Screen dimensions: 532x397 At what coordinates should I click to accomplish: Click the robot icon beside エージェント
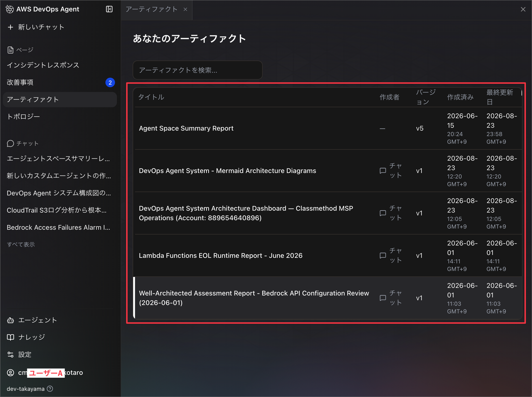pyautogui.click(x=10, y=320)
